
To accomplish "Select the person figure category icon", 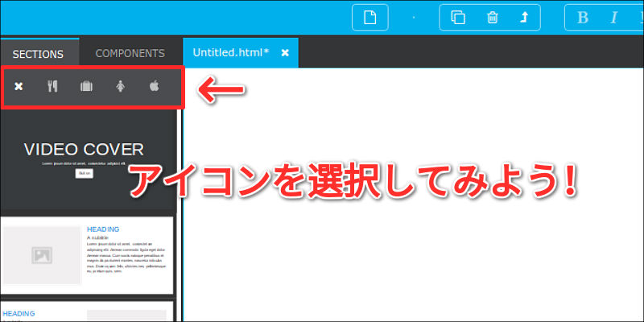I will click(120, 86).
